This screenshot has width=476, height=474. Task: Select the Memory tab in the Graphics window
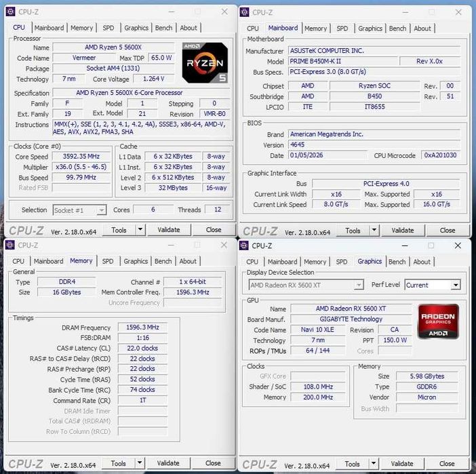pyautogui.click(x=315, y=262)
